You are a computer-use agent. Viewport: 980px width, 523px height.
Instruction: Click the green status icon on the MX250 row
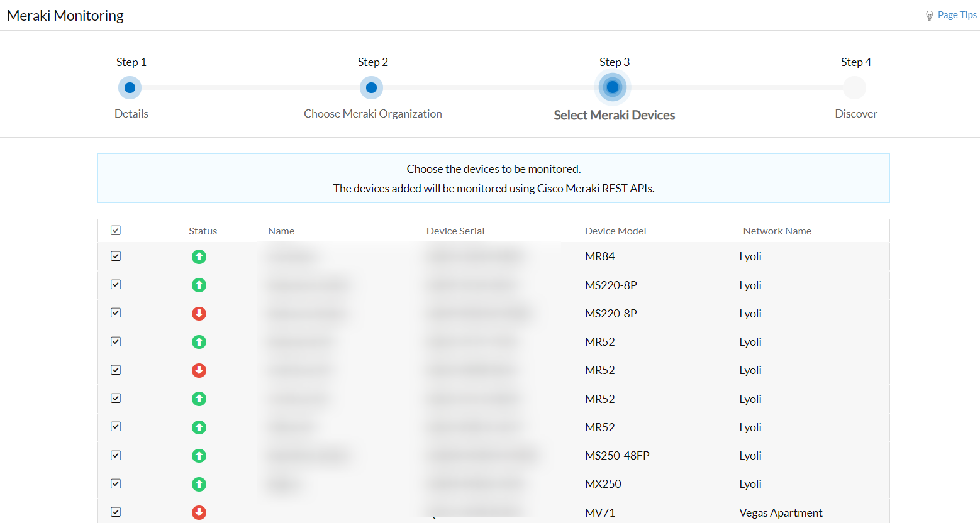[x=199, y=484]
